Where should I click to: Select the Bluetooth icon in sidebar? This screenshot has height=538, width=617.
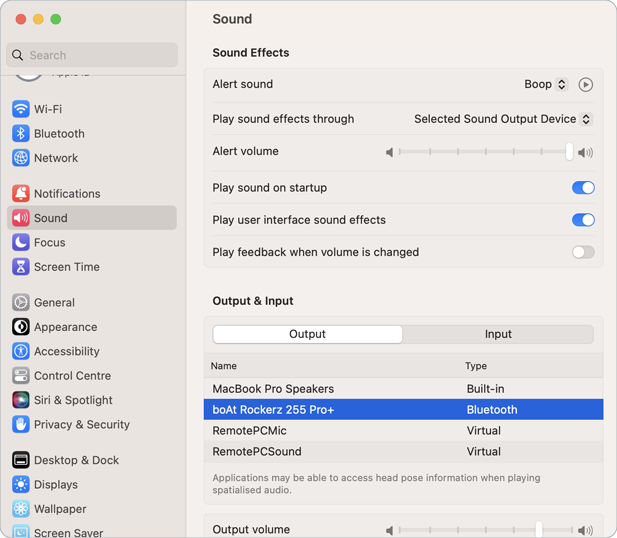click(x=21, y=133)
